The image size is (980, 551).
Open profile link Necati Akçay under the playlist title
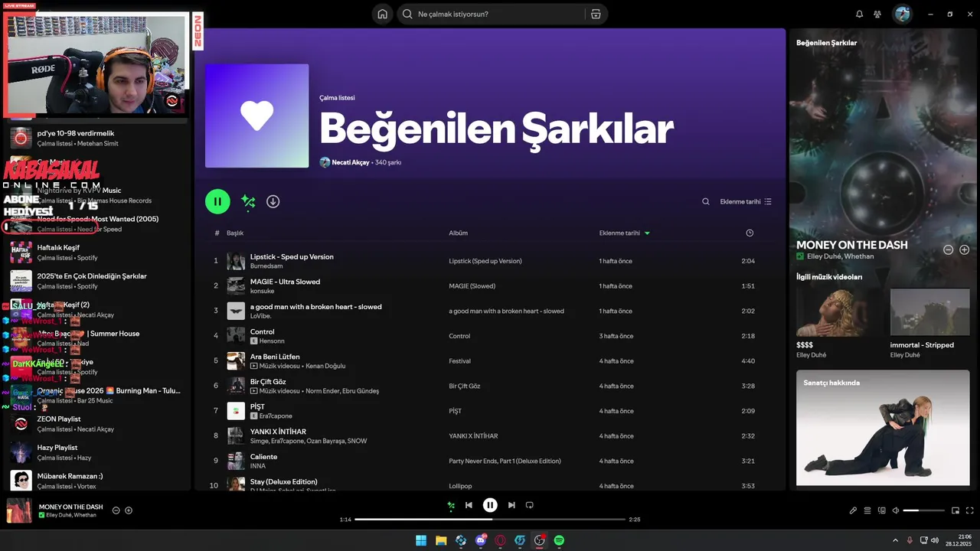click(x=351, y=162)
